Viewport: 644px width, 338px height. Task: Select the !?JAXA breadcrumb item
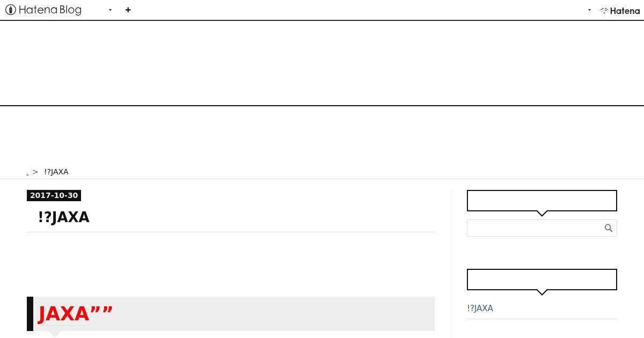(x=56, y=172)
